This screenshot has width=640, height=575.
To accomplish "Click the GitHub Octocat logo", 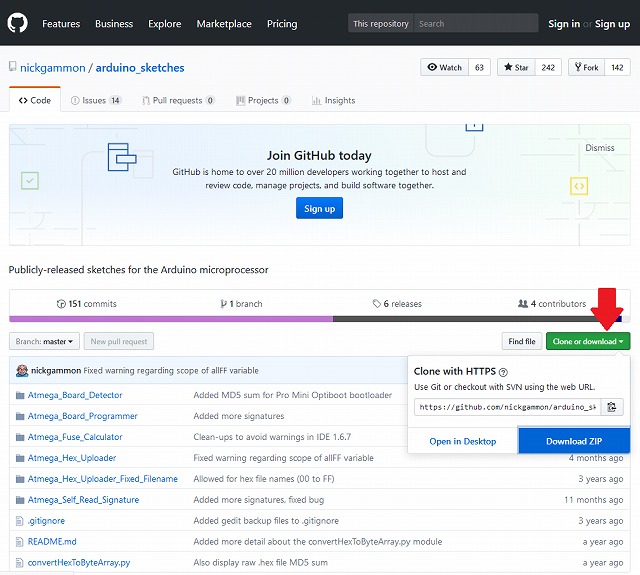I will click(18, 23).
